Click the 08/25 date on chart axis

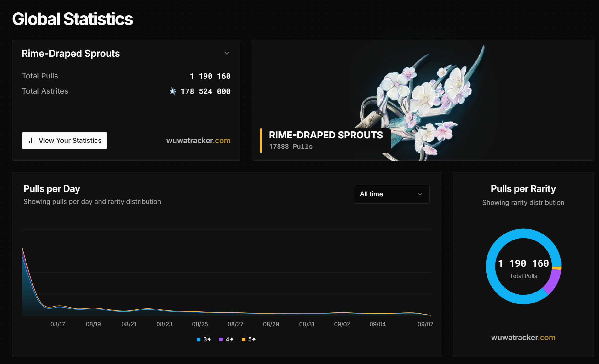click(200, 324)
